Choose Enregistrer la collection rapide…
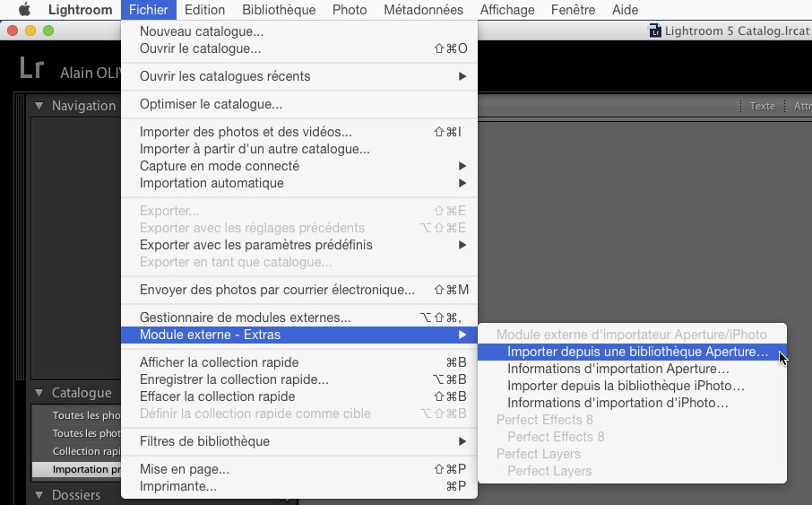The image size is (812, 505). pos(299,379)
